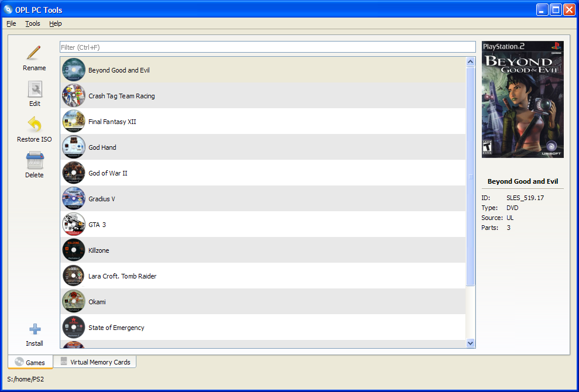579x392 pixels.
Task: Click the SLES_519.17 game ID value
Action: (x=525, y=198)
